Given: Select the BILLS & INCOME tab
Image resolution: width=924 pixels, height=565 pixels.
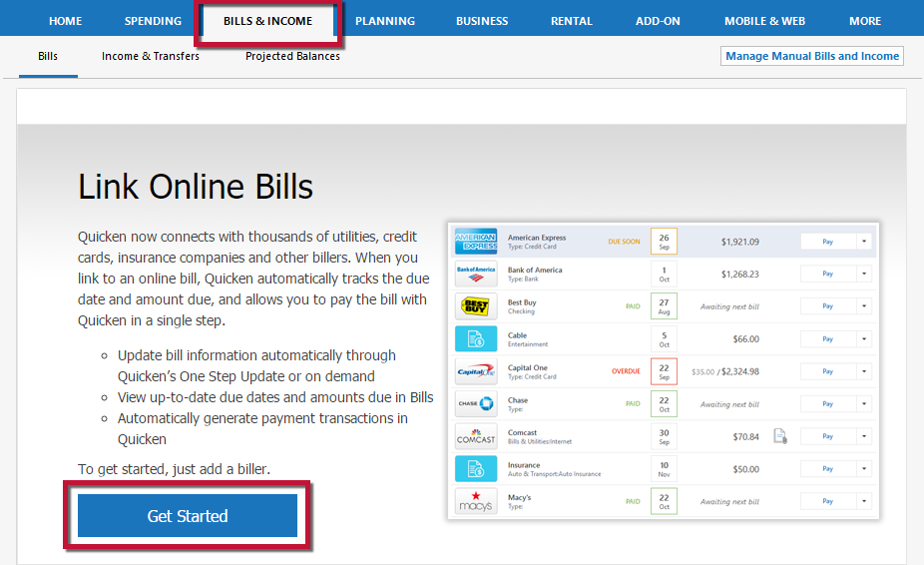Looking at the screenshot, I should (x=268, y=21).
